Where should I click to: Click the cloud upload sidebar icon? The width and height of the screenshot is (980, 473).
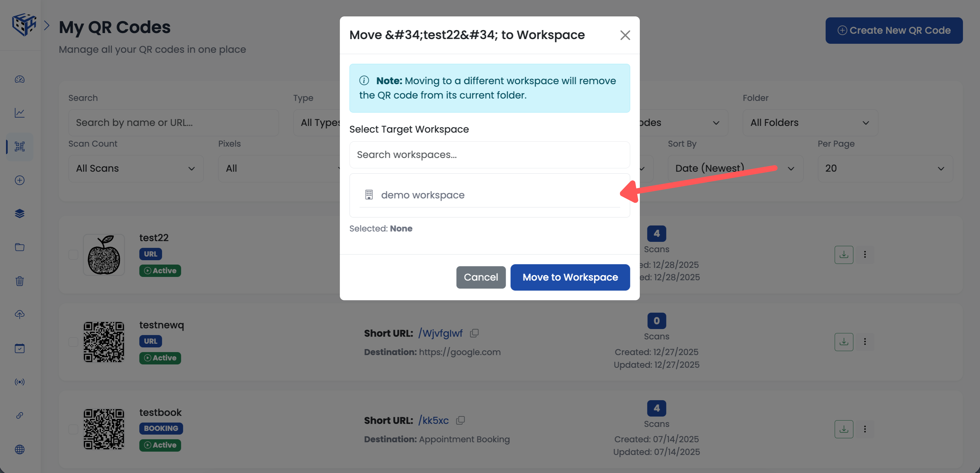click(19, 314)
